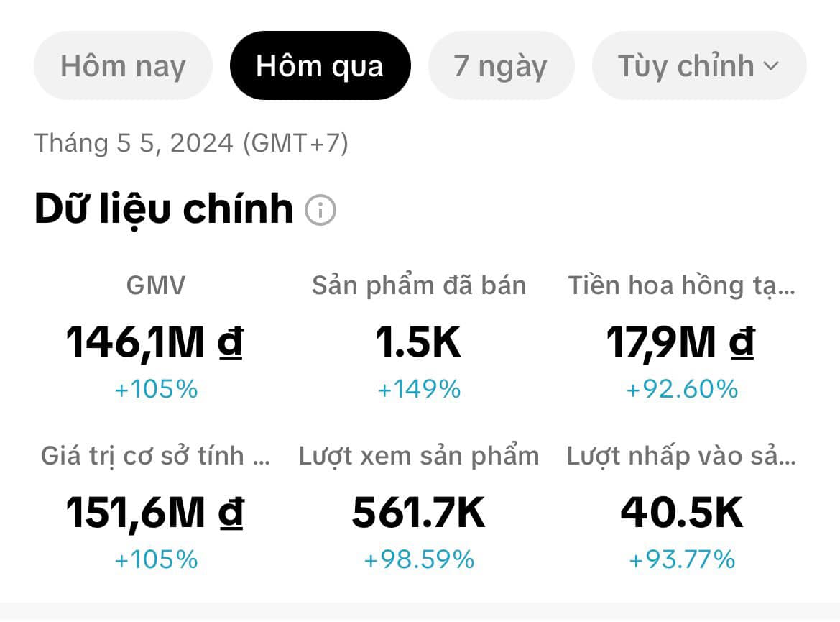The image size is (840, 622).
Task: Select the 7 ngày time range
Action: point(501,66)
